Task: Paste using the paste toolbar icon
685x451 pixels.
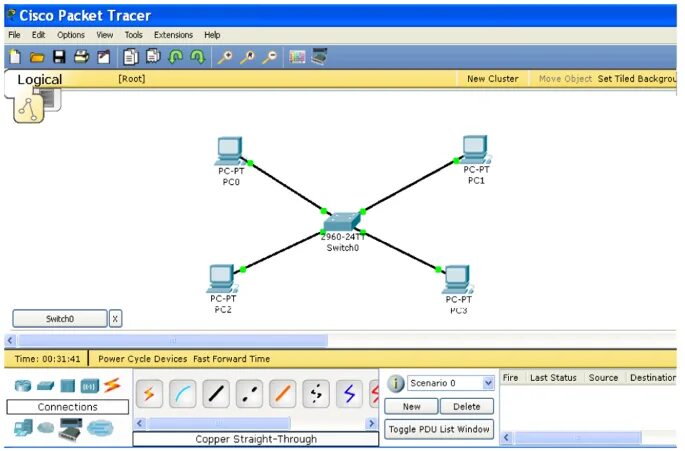Action: point(153,56)
